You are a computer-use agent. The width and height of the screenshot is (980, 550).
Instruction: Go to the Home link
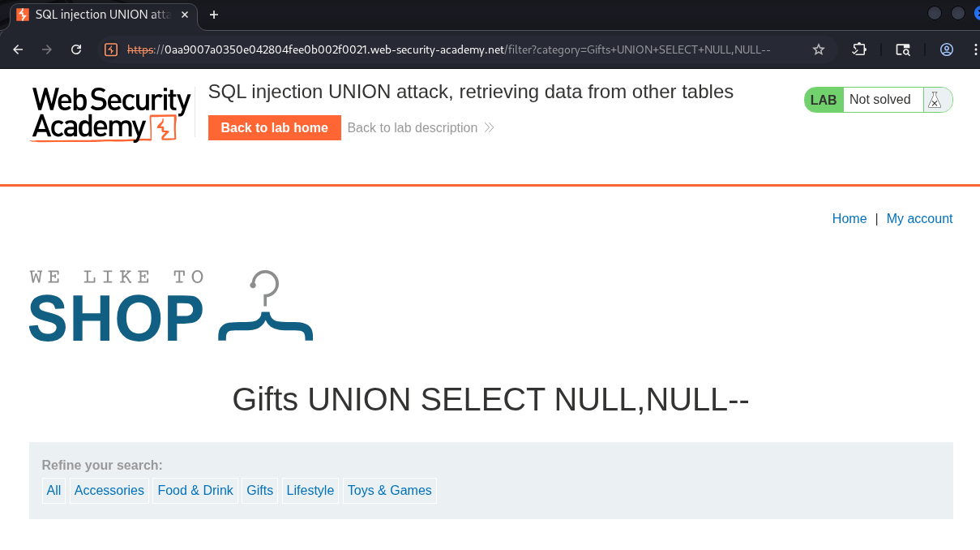coord(849,218)
